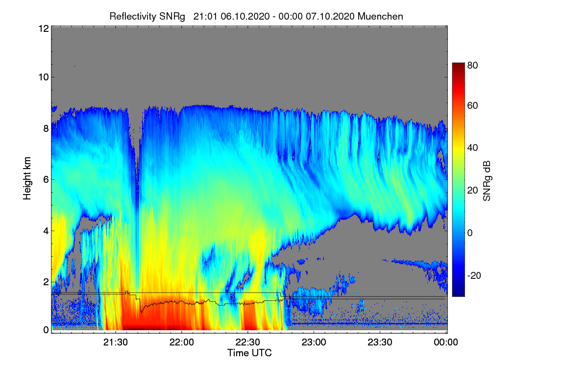Viewport: 588px width, 392px height.
Task: Click the plot title 'Reflectivity SNRg'
Action: (147, 16)
